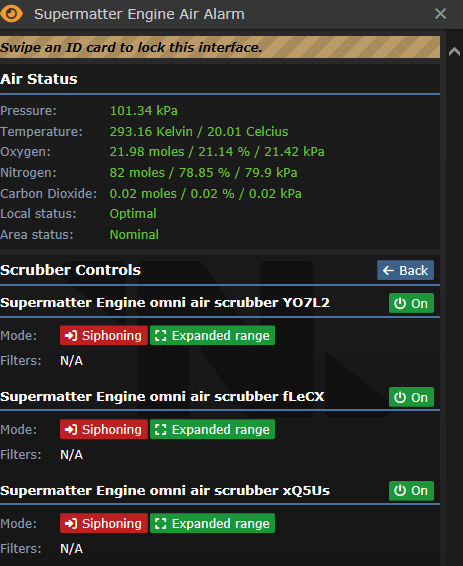Close the Supermatter Engine Air Alarm window
The image size is (463, 566).
click(x=441, y=14)
